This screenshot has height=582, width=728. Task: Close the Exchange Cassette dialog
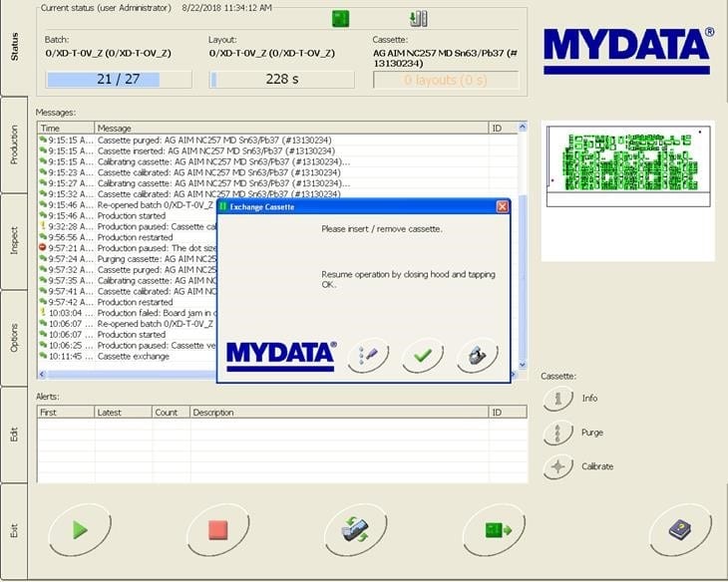pyautogui.click(x=503, y=206)
